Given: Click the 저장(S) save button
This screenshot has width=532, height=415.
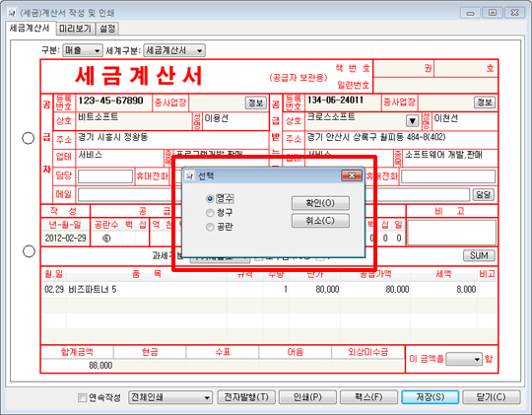Looking at the screenshot, I should click(x=430, y=397).
